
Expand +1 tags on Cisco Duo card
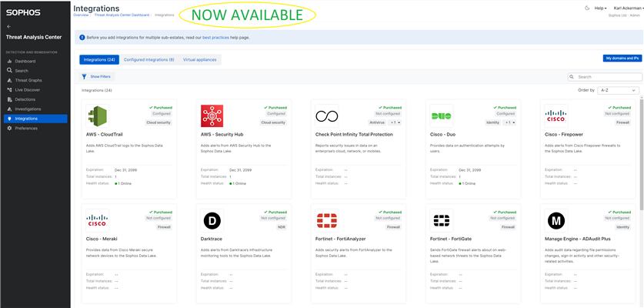point(510,122)
